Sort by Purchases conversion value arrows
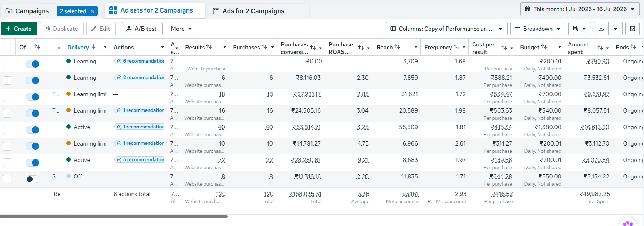The height and width of the screenshot is (226, 644). click(x=313, y=48)
